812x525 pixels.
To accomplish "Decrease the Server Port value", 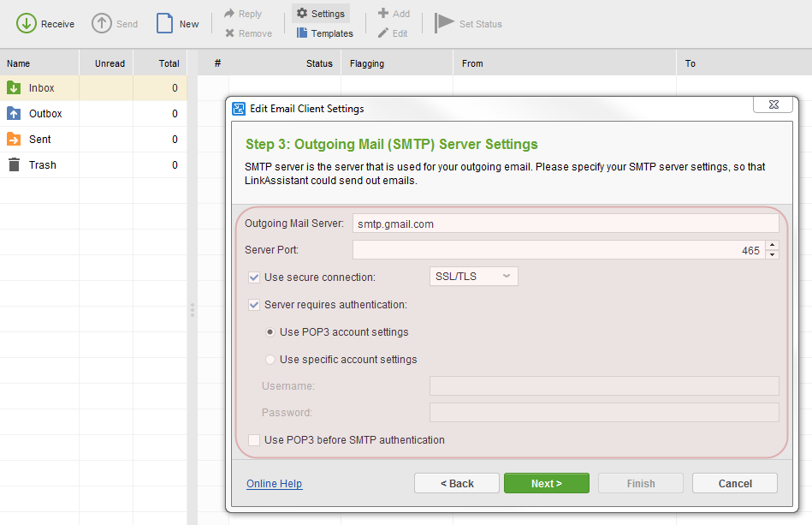I will [772, 254].
